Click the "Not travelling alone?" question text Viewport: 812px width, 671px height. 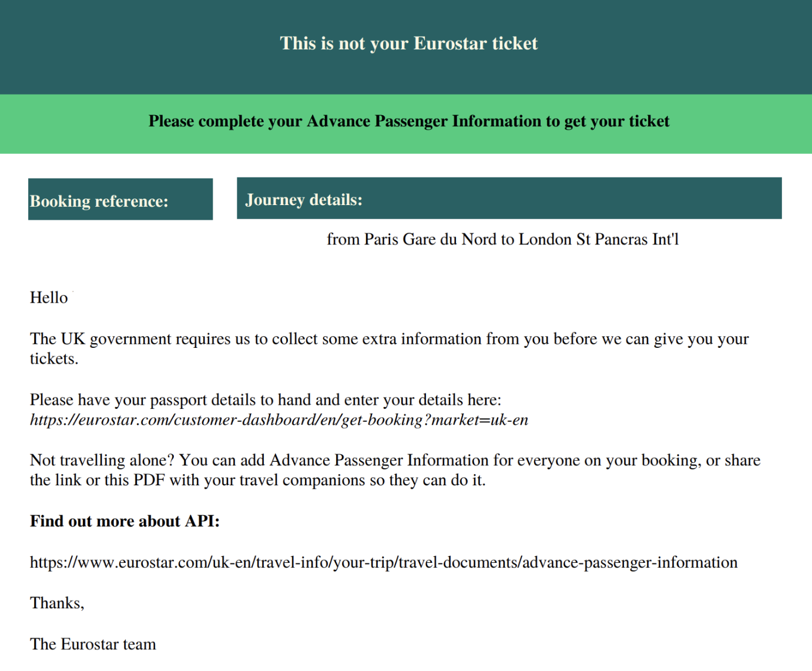pyautogui.click(x=102, y=460)
